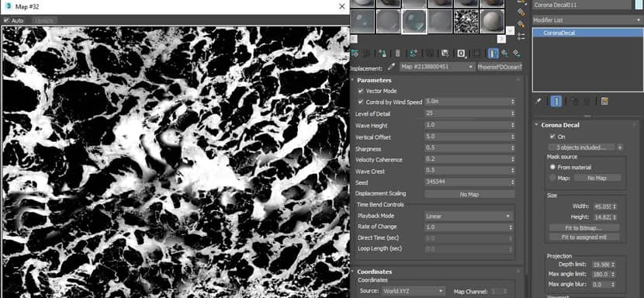Click the Put Material to Scene icon
Image resolution: width=644 pixels, height=298 pixels.
367,54
